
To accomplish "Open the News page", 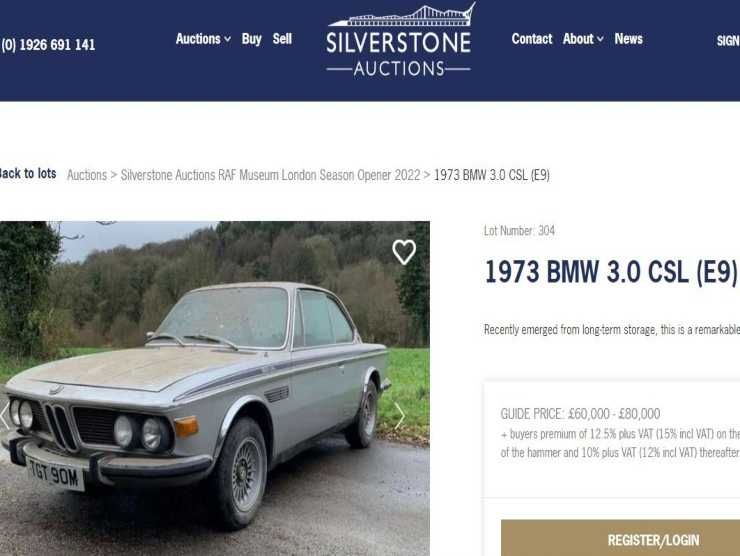I will (628, 39).
